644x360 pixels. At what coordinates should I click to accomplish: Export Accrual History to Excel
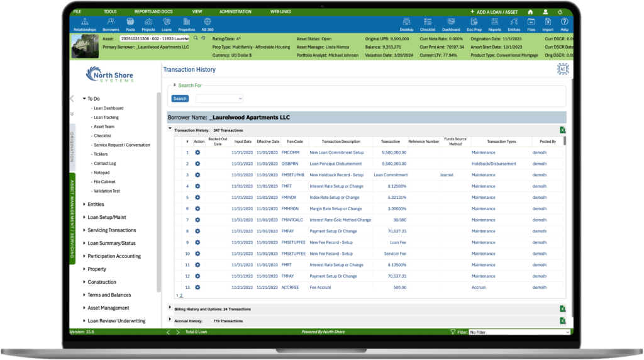pos(563,321)
